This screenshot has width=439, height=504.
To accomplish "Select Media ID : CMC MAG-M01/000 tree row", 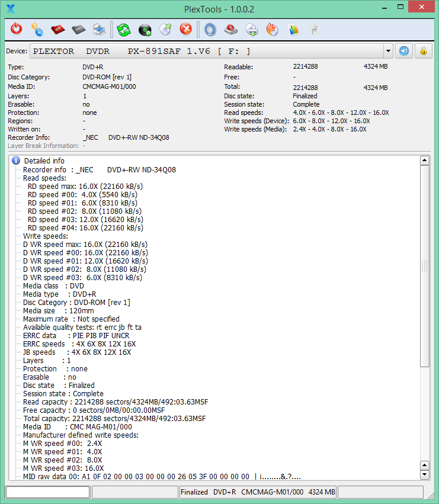I will [x=78, y=427].
